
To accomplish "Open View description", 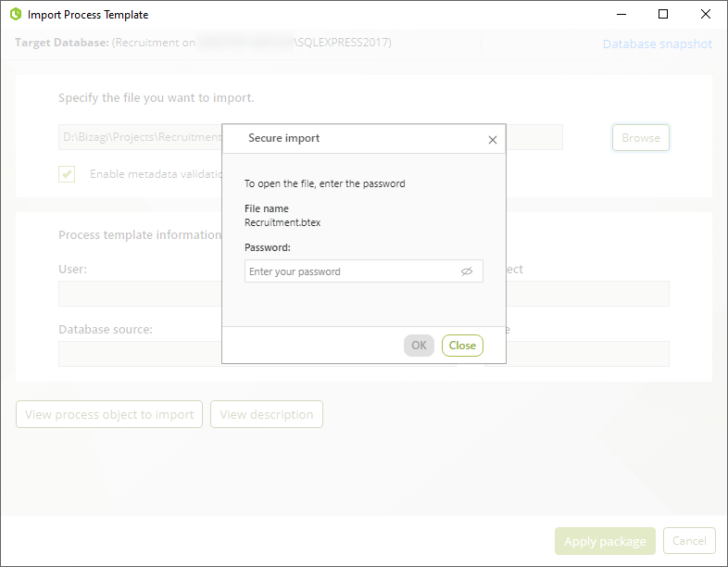I will coord(267,414).
